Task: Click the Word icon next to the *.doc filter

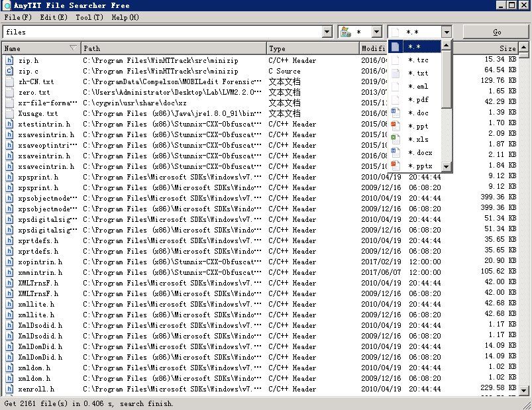Action: tap(396, 113)
